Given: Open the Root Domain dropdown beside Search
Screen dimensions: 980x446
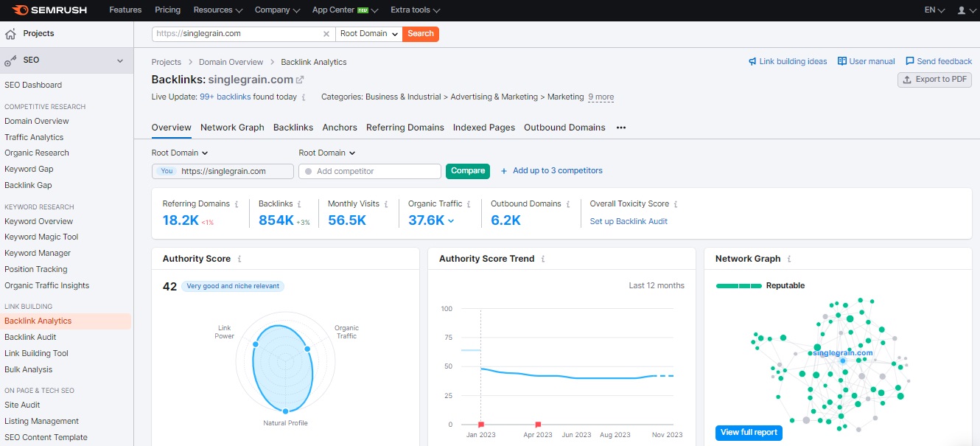Looking at the screenshot, I should (x=368, y=33).
